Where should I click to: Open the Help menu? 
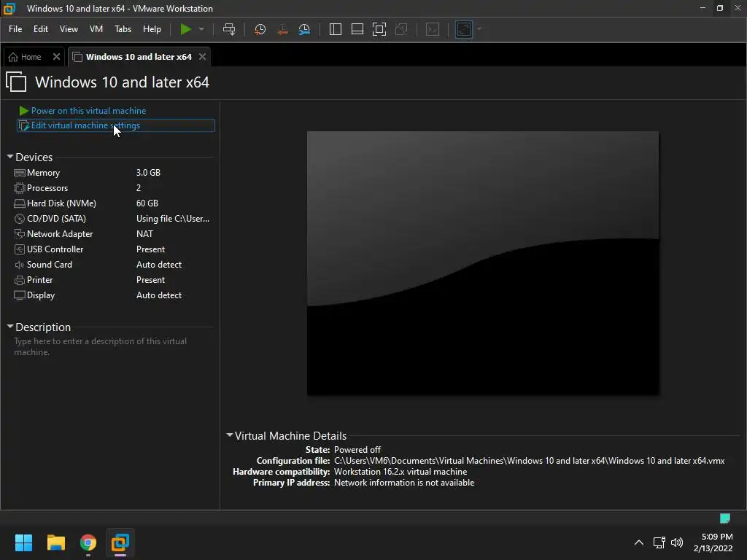click(x=152, y=29)
